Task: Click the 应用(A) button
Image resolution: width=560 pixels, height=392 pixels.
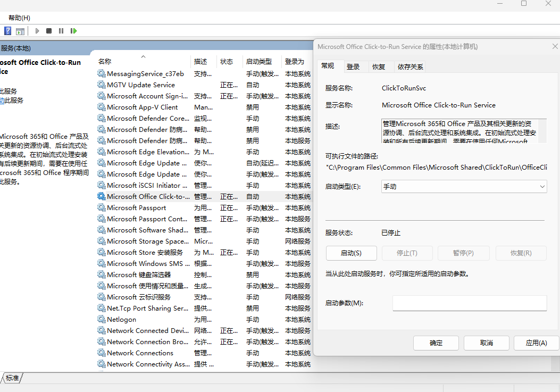Action: pos(537,343)
